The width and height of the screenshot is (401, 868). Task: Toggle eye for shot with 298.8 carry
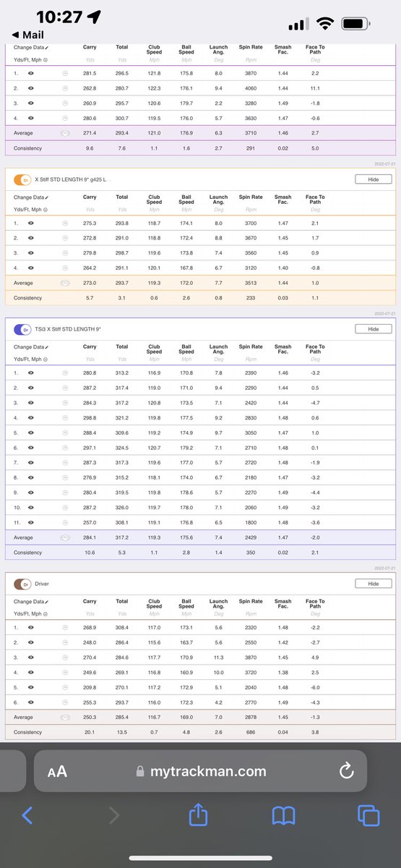coord(31,417)
